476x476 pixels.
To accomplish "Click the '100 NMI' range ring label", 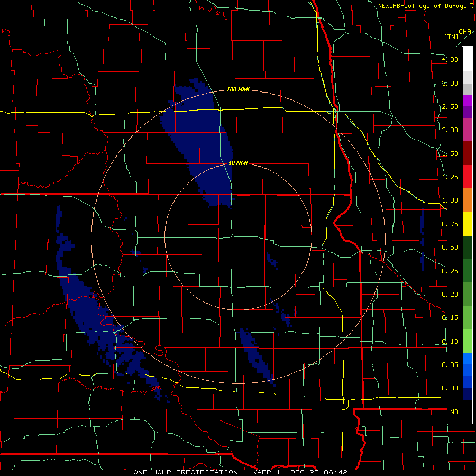I will tap(238, 89).
